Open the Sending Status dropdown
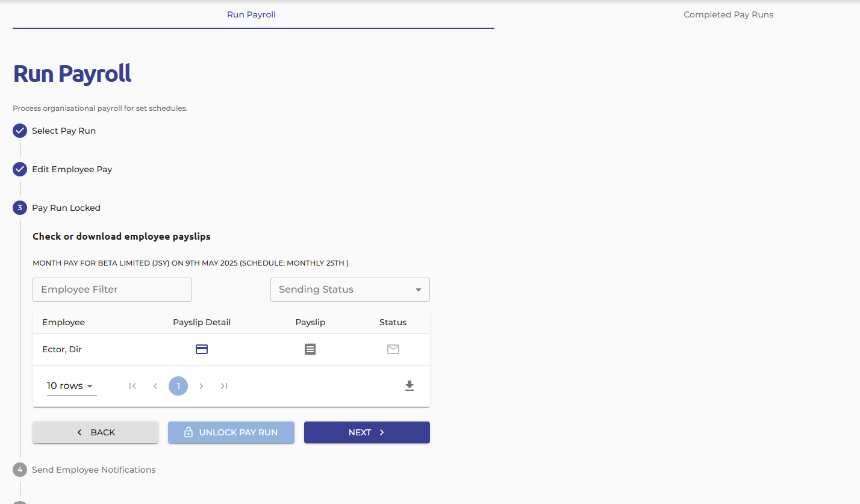Viewport: 860px width, 504px height. 350,290
